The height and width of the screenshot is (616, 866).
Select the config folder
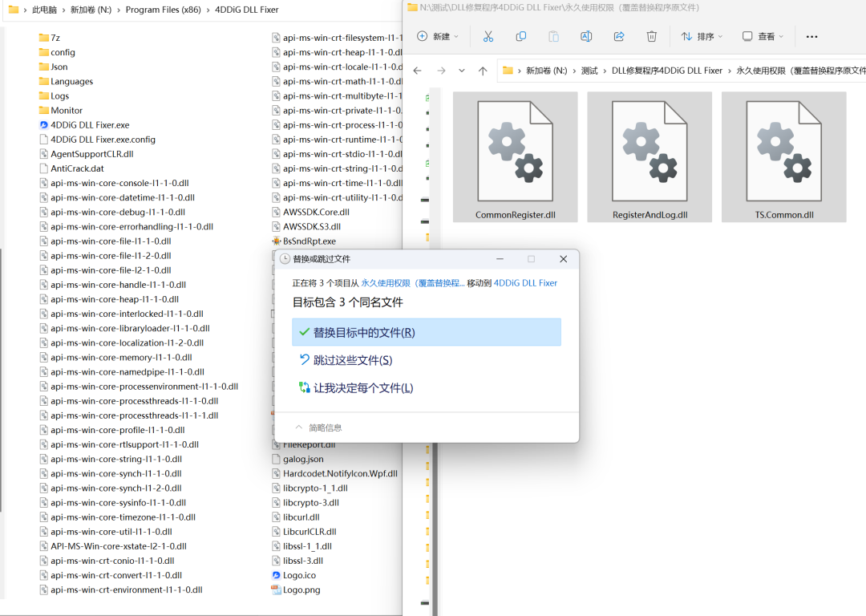click(x=57, y=52)
